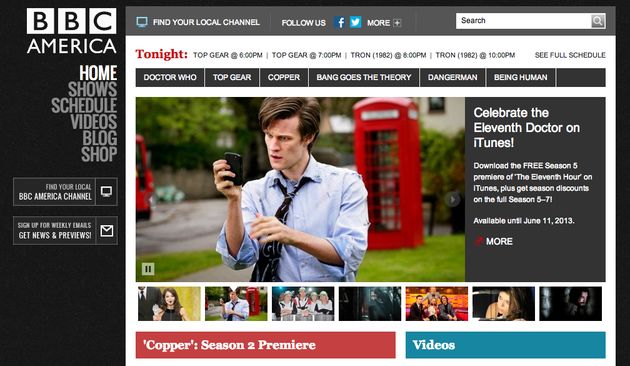Select the last thumbnail with bearded man
This screenshot has height=366, width=630.
pyautogui.click(x=571, y=304)
